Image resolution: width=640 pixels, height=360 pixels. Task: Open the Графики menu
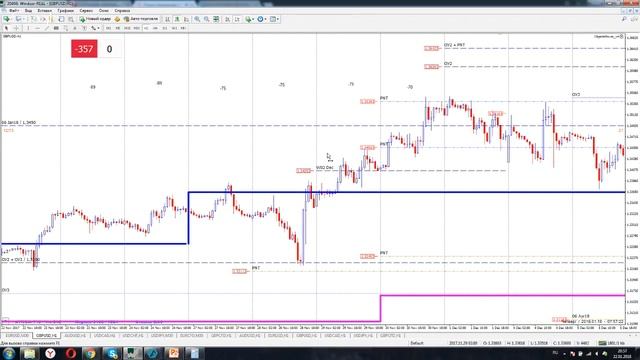pyautogui.click(x=65, y=11)
